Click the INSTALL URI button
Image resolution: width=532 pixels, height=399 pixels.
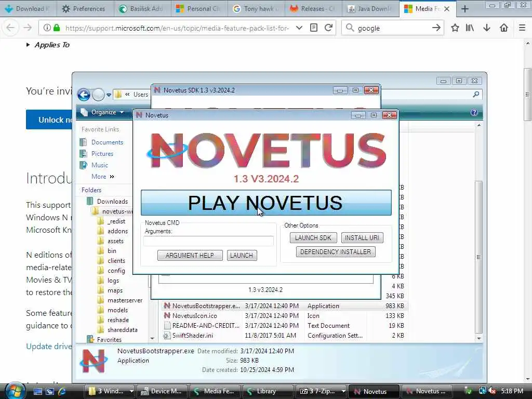pos(362,237)
